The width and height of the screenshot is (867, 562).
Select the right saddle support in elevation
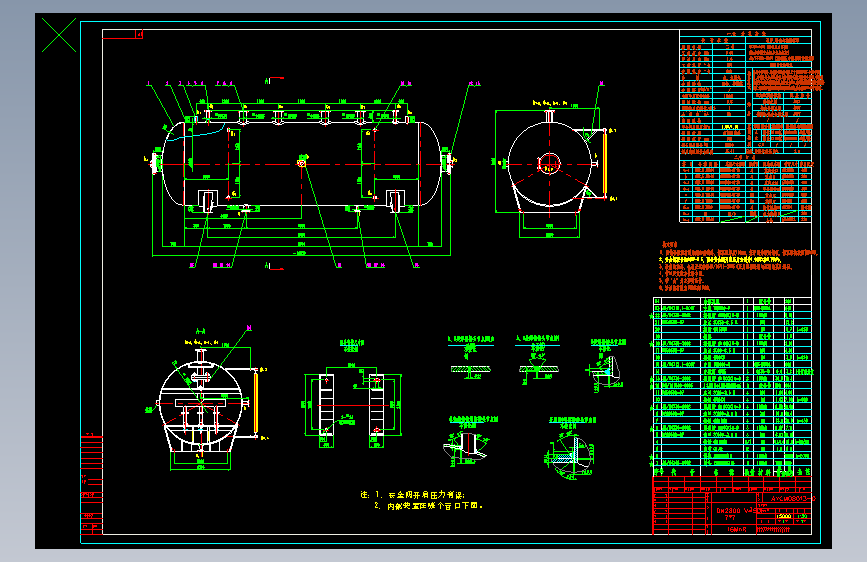[395, 201]
